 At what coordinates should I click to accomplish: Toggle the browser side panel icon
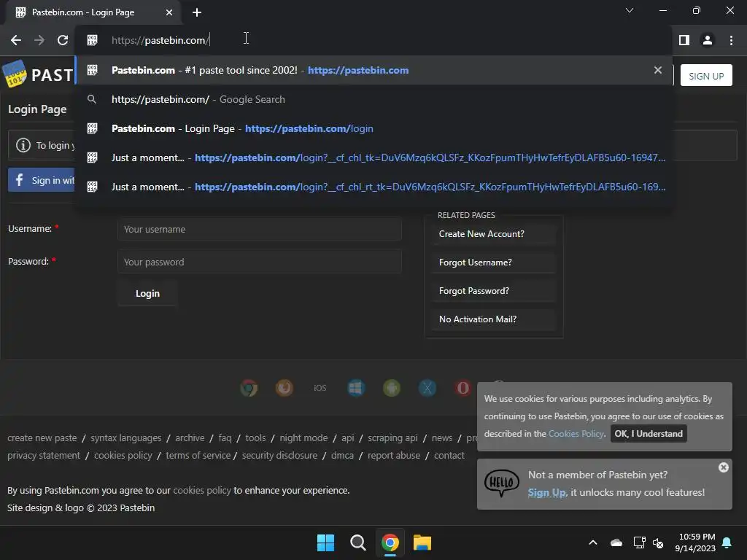(684, 40)
